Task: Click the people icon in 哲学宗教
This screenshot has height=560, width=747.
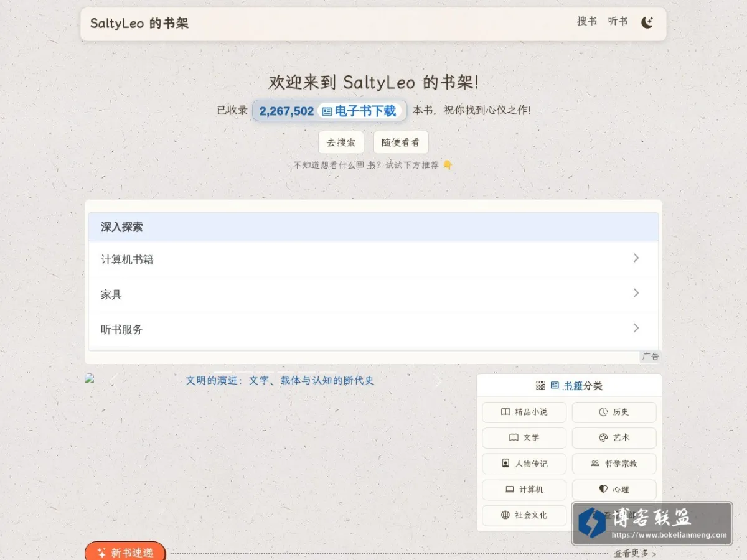Action: [594, 464]
